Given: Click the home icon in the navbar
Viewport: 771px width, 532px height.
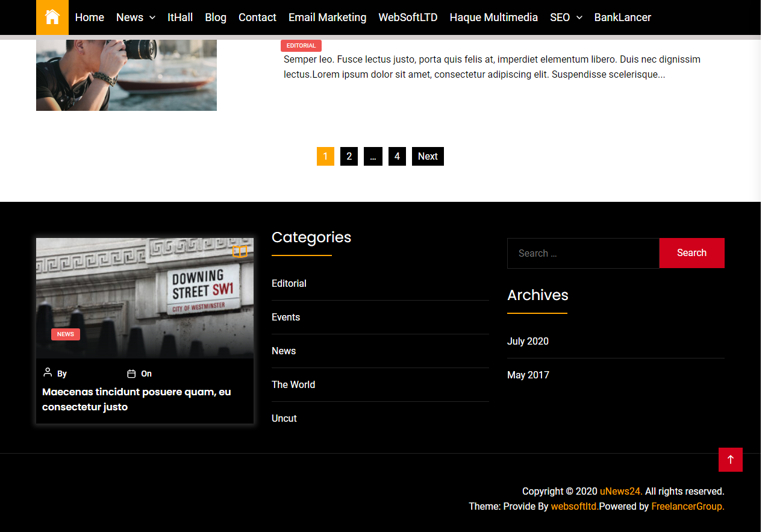Looking at the screenshot, I should tap(52, 17).
